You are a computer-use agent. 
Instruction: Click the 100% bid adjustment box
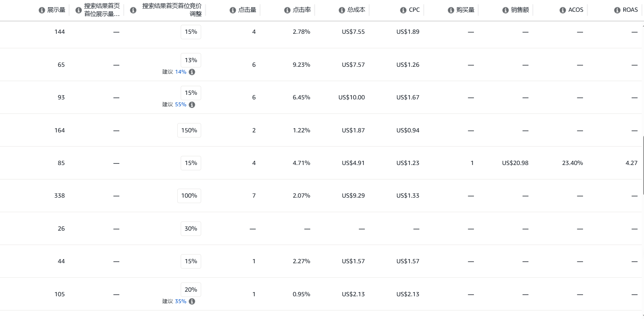tap(189, 196)
